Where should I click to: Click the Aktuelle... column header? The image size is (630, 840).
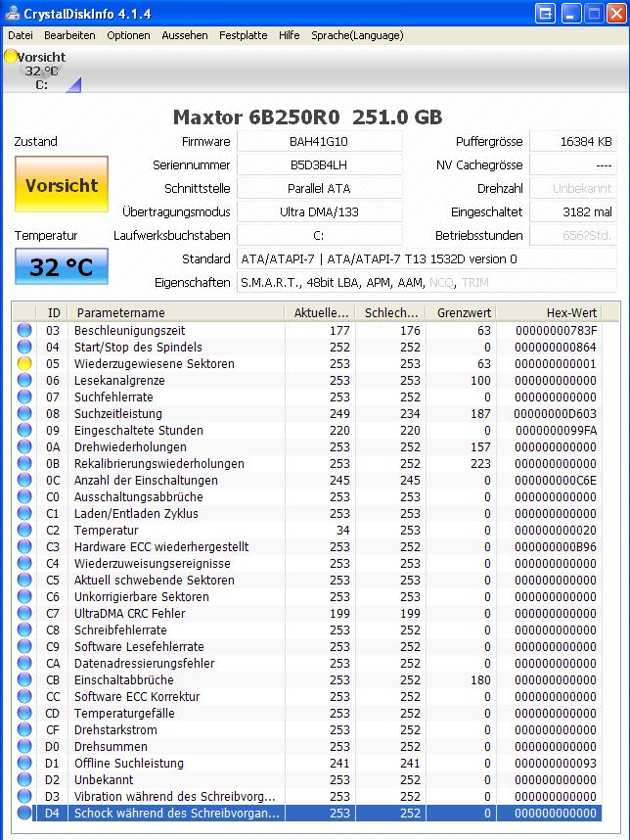point(321,313)
